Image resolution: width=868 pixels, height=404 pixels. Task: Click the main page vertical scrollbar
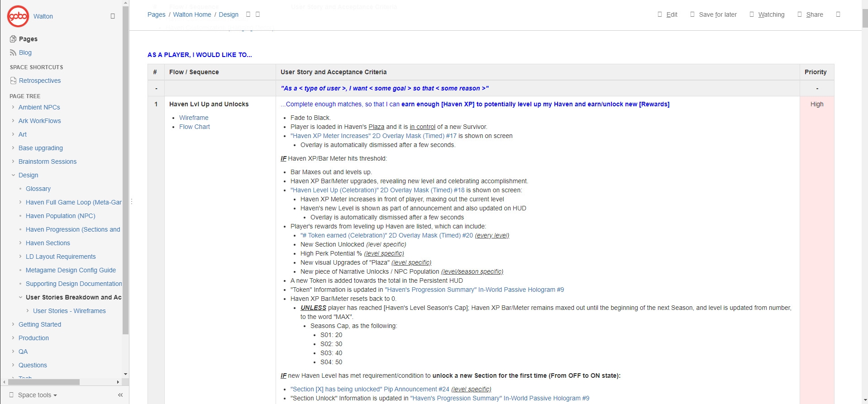865,19
